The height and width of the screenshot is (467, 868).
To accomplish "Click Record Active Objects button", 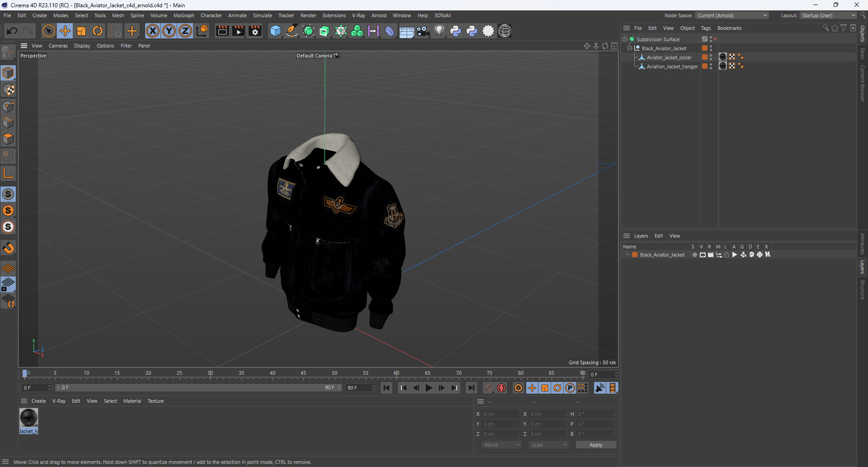I will (x=489, y=388).
